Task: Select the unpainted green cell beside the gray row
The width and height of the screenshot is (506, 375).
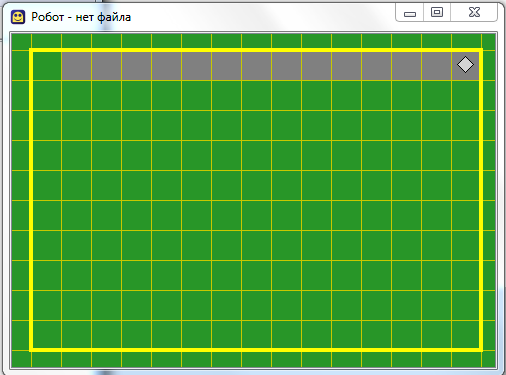Action: [x=47, y=66]
